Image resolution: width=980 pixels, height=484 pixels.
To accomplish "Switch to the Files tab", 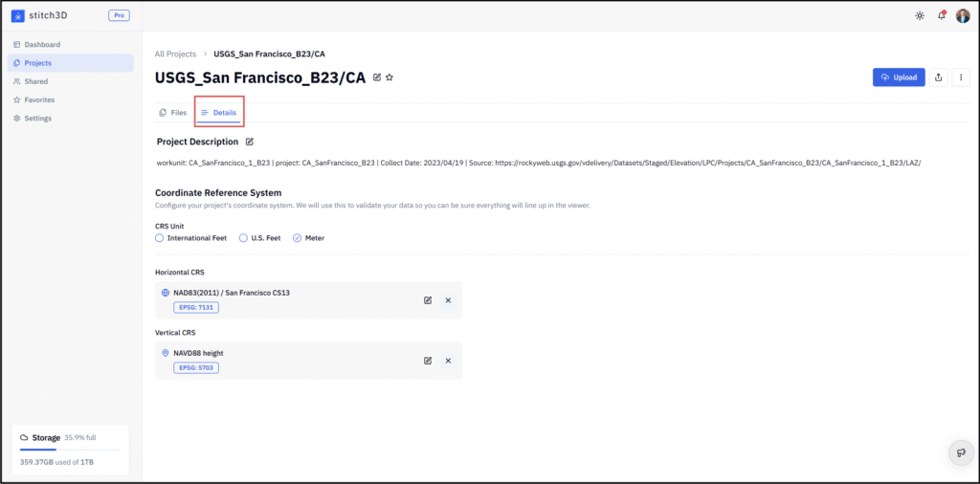I will (x=173, y=113).
